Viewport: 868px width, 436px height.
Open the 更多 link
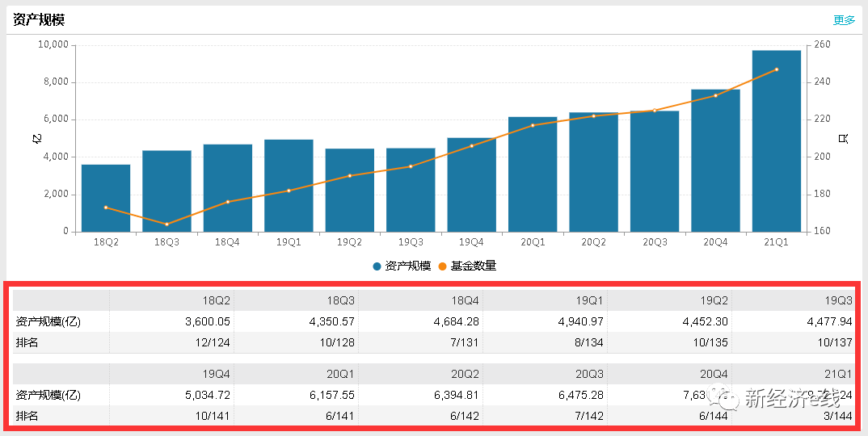tap(844, 20)
